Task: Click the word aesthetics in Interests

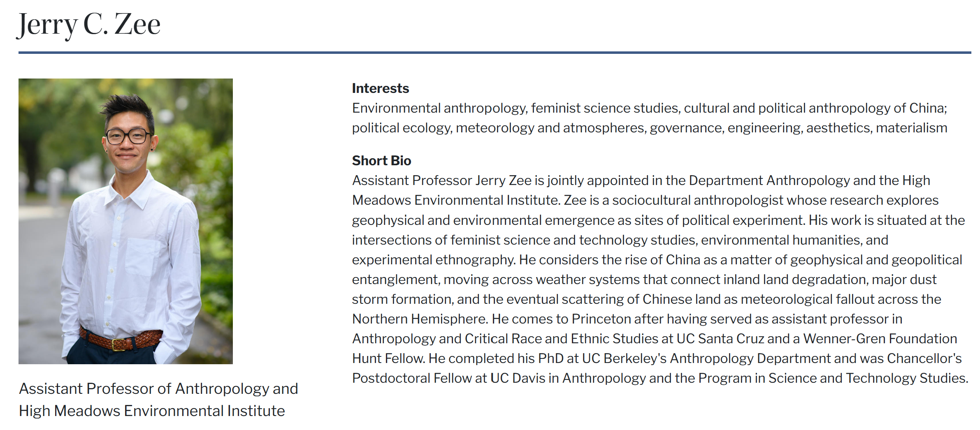Action: [838, 128]
